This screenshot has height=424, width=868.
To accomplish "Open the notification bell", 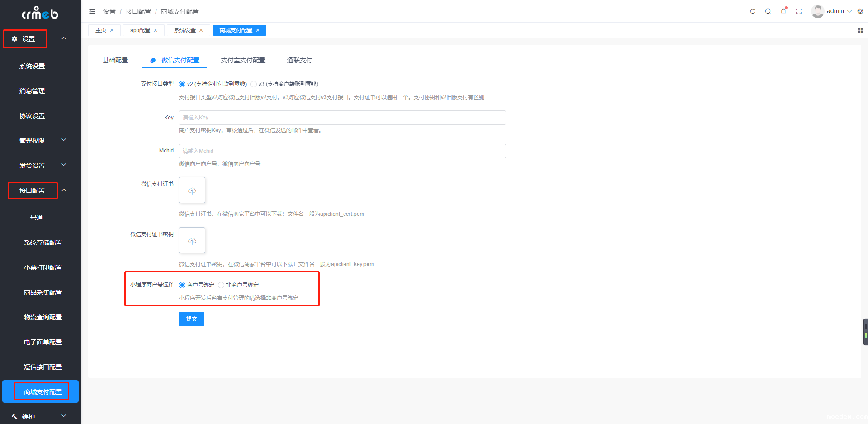I will click(783, 11).
